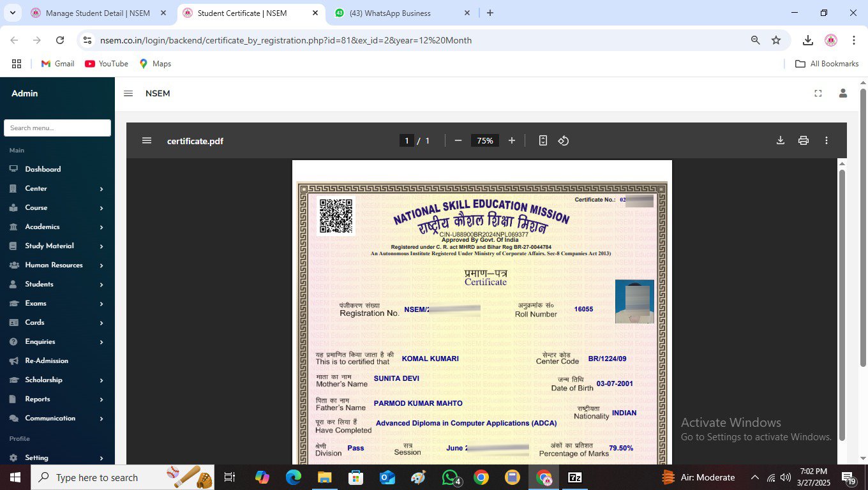
Task: Zoom out of the PDF
Action: coord(458,140)
